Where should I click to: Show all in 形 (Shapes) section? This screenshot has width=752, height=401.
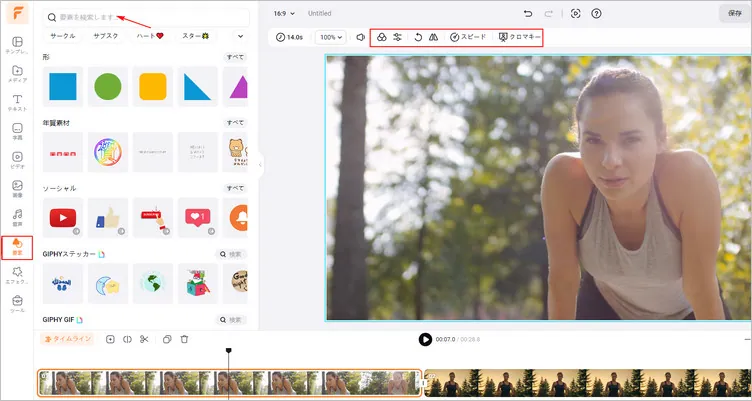coord(235,57)
